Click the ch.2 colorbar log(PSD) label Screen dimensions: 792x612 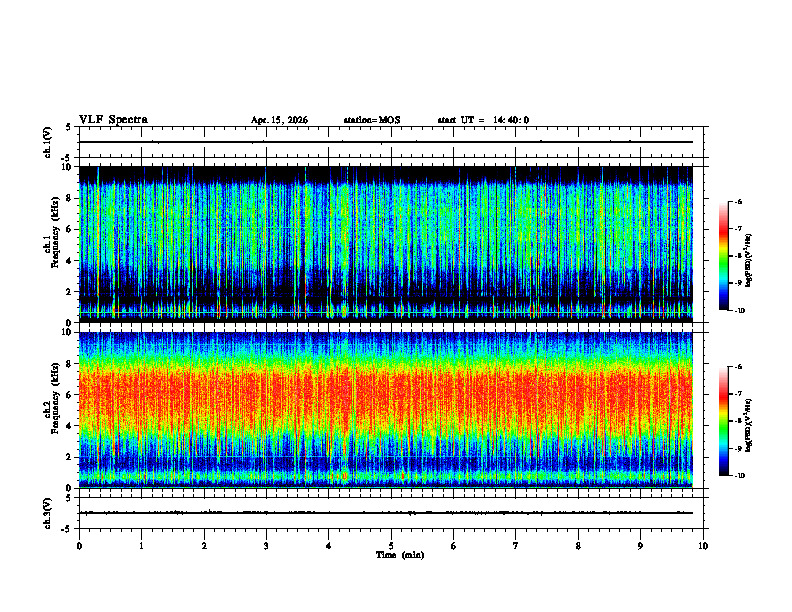click(748, 425)
